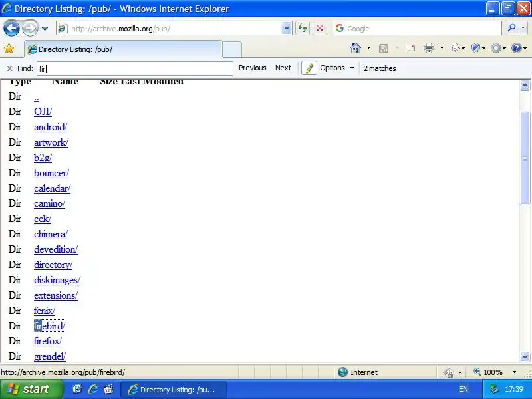Open the firefox/ directory link
This screenshot has height=399, width=532.
coord(48,341)
